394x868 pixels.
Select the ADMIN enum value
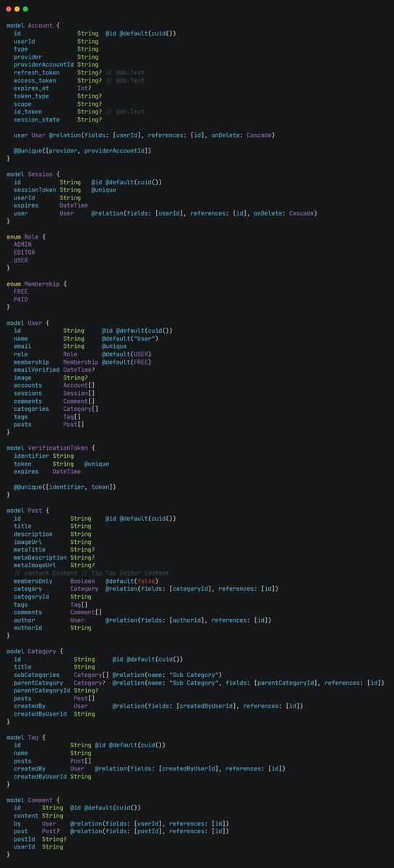click(22, 244)
